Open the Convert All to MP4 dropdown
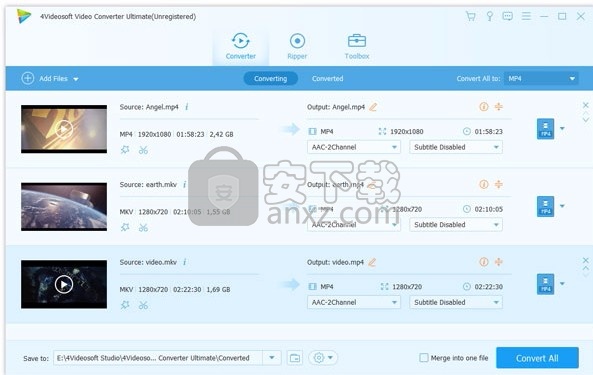The height and width of the screenshot is (375, 593). click(x=541, y=79)
